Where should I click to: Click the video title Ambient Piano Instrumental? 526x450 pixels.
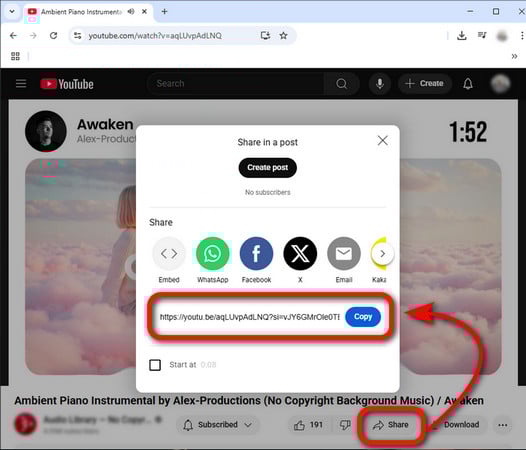pos(249,401)
